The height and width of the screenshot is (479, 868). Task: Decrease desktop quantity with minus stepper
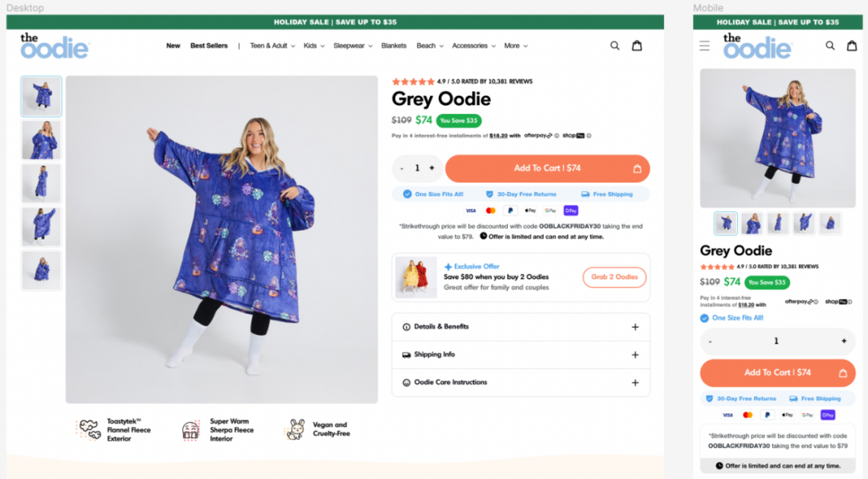coord(402,168)
